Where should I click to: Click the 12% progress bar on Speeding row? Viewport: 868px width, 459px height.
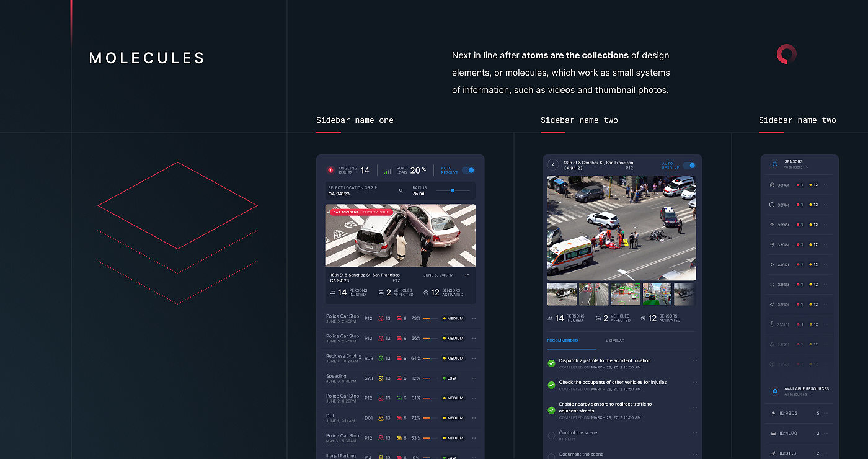[430, 378]
